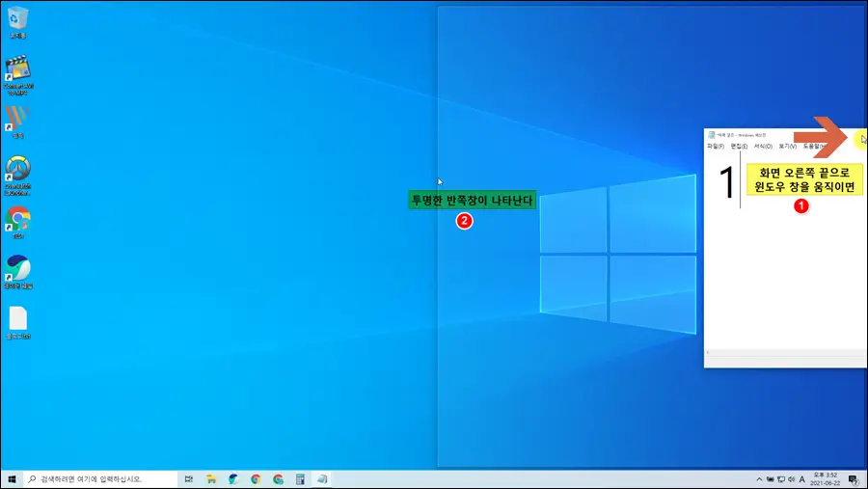The width and height of the screenshot is (868, 489).
Task: Open Notepad 편집(E) menu
Action: click(x=739, y=147)
